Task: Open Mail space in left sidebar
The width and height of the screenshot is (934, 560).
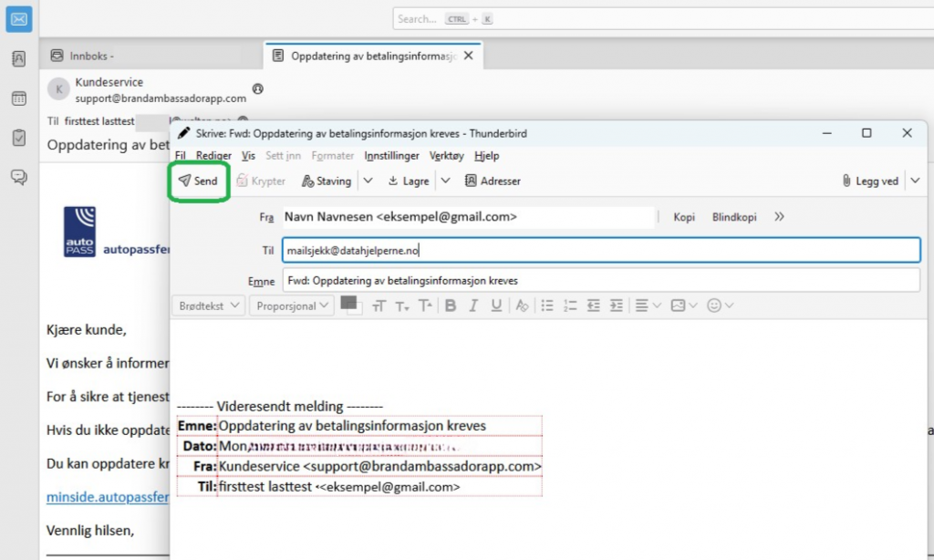Action: pos(19,20)
